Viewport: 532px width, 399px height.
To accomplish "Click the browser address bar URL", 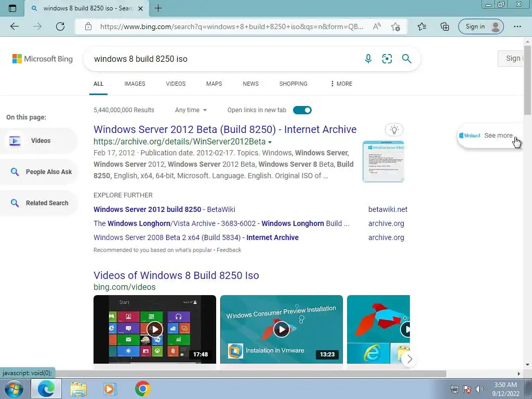I will (x=231, y=26).
